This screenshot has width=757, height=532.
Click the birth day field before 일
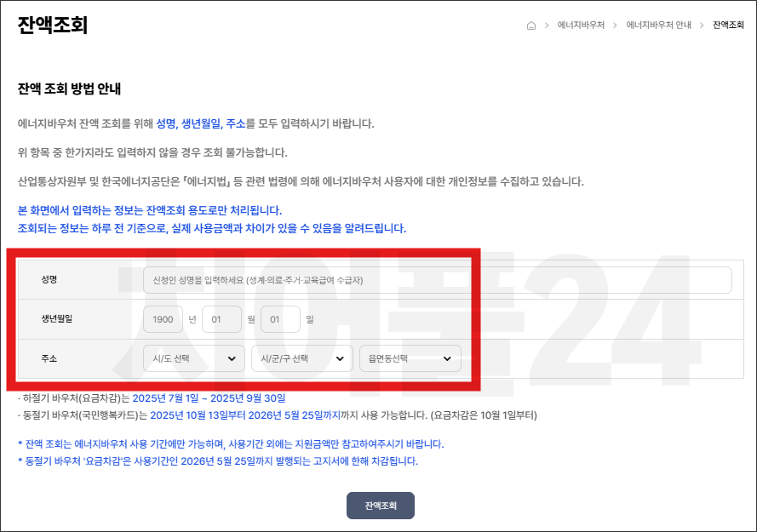click(x=280, y=319)
